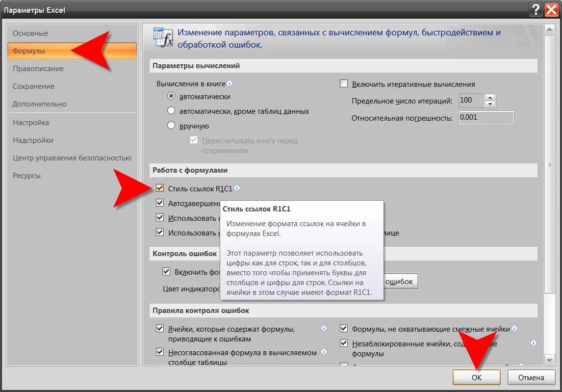Screen dimensions: 562x392
Task: Click the iterations field showing 100
Action: [472, 101]
